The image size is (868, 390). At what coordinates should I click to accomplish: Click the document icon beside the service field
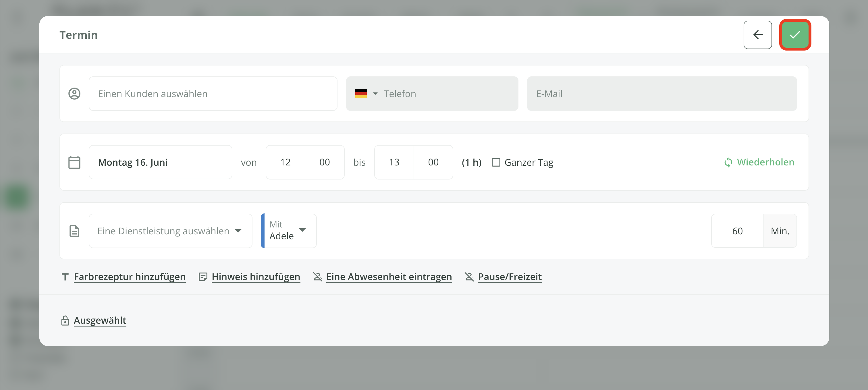click(74, 231)
